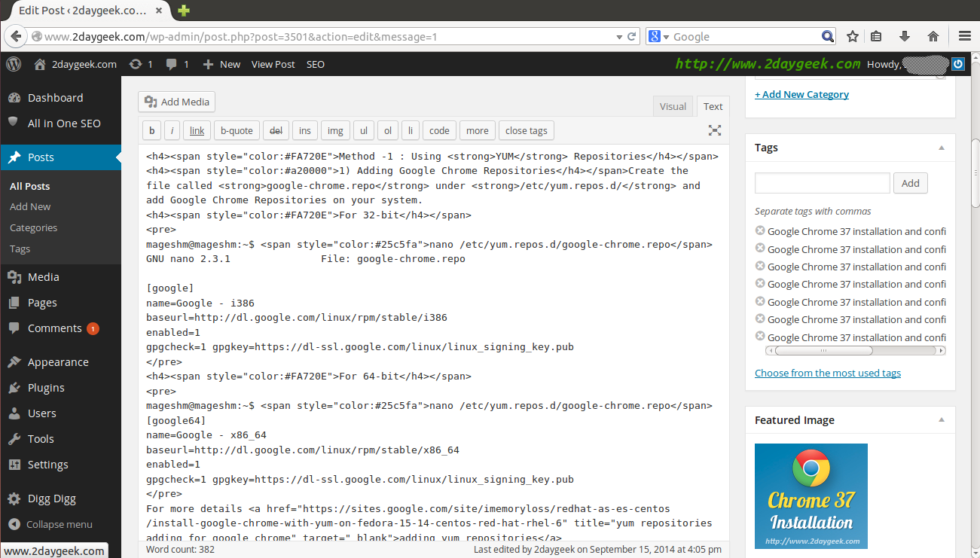980x558 pixels.
Task: Switch to the Visual editor tab
Action: pyautogui.click(x=672, y=106)
